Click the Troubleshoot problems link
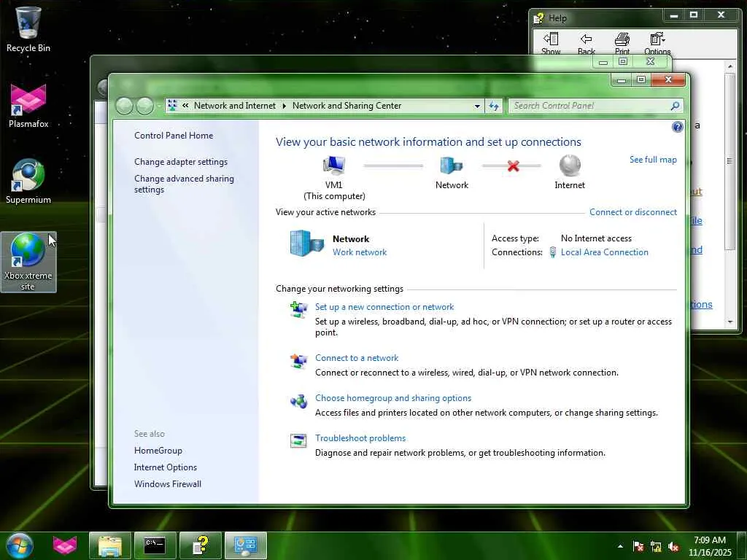The width and height of the screenshot is (747, 560). [360, 438]
